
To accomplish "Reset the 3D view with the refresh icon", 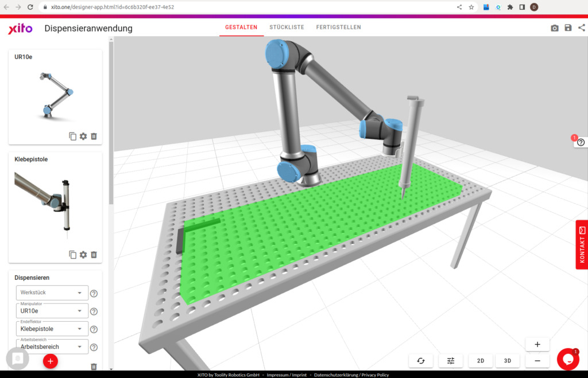I will tap(421, 360).
